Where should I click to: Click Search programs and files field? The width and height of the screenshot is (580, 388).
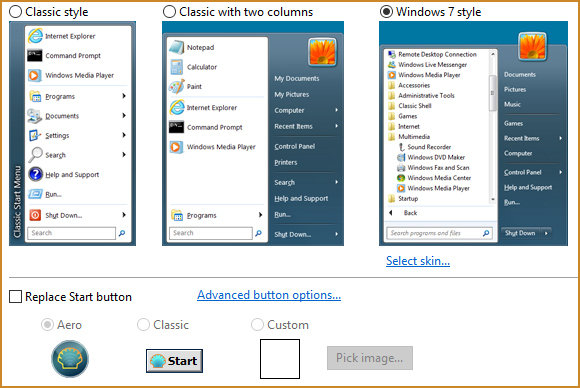point(439,233)
